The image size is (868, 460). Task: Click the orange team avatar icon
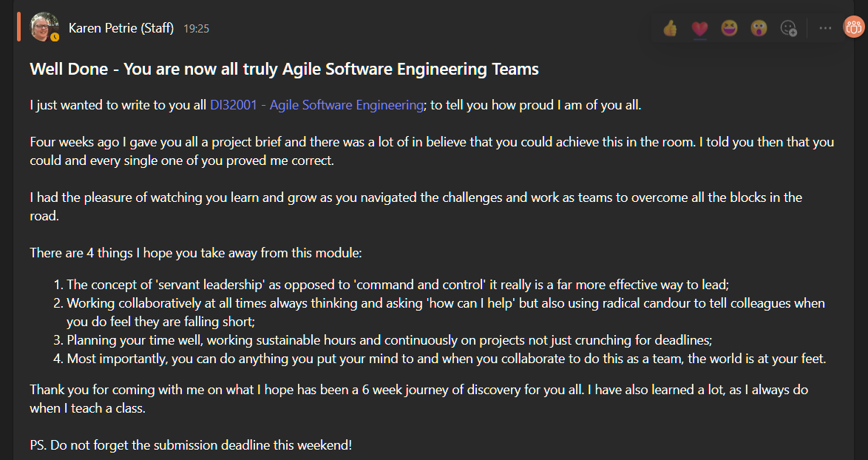click(x=854, y=27)
